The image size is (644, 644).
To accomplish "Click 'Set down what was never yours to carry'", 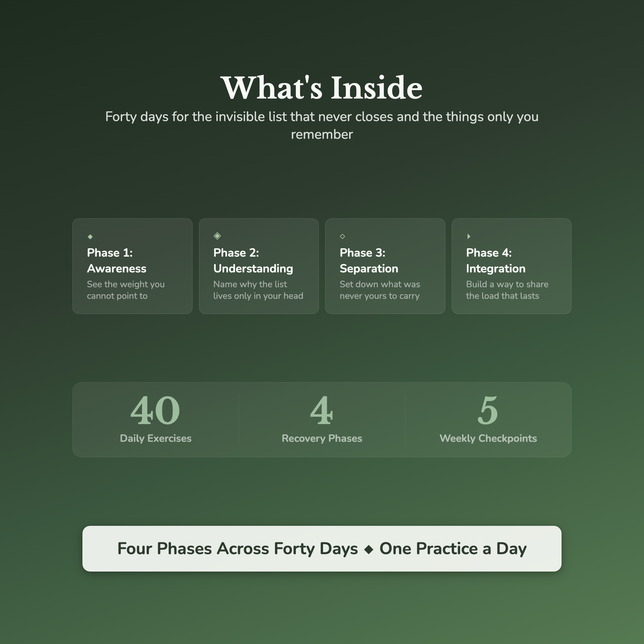I will [x=380, y=290].
